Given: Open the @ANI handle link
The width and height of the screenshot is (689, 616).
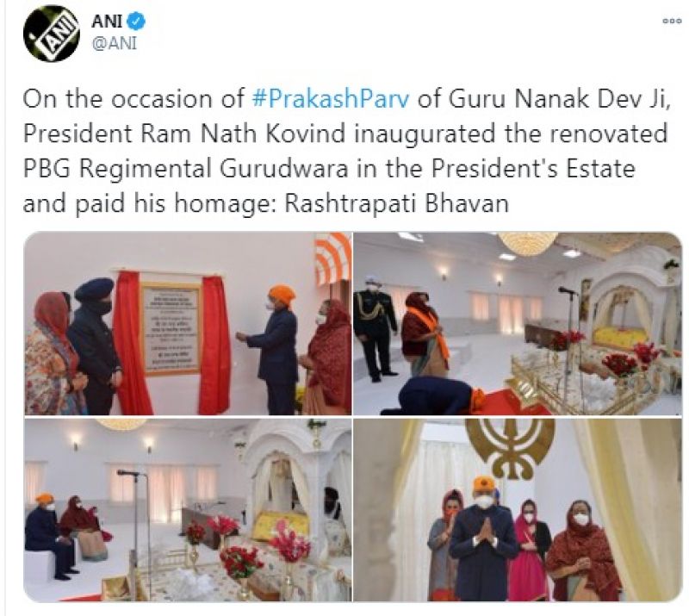Looking at the screenshot, I should point(115,43).
